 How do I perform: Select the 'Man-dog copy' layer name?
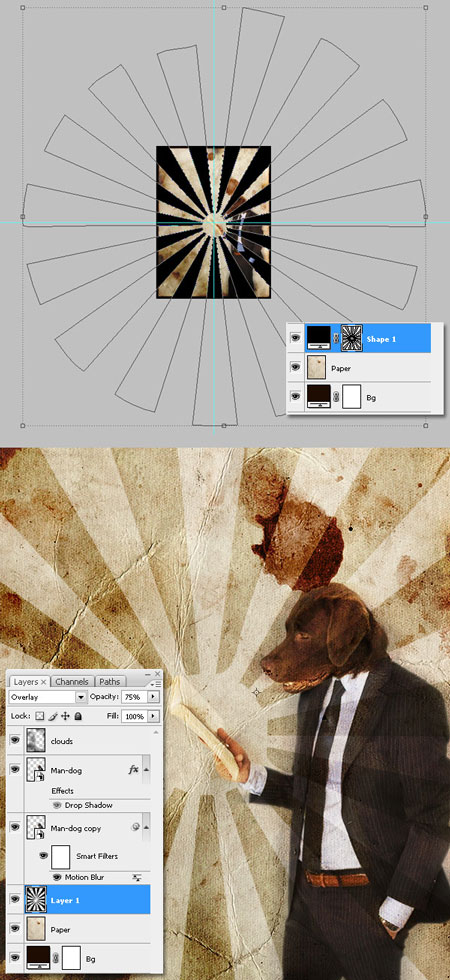click(x=76, y=828)
